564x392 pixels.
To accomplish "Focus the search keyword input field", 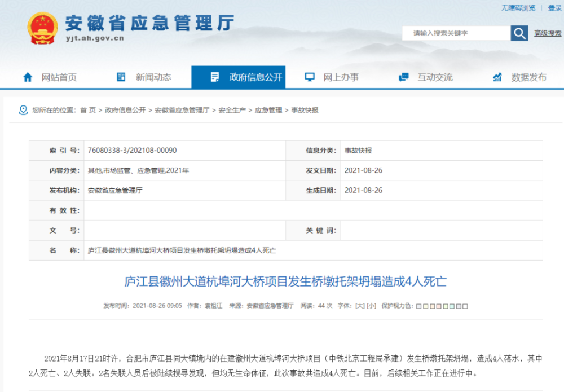I will point(456,33).
